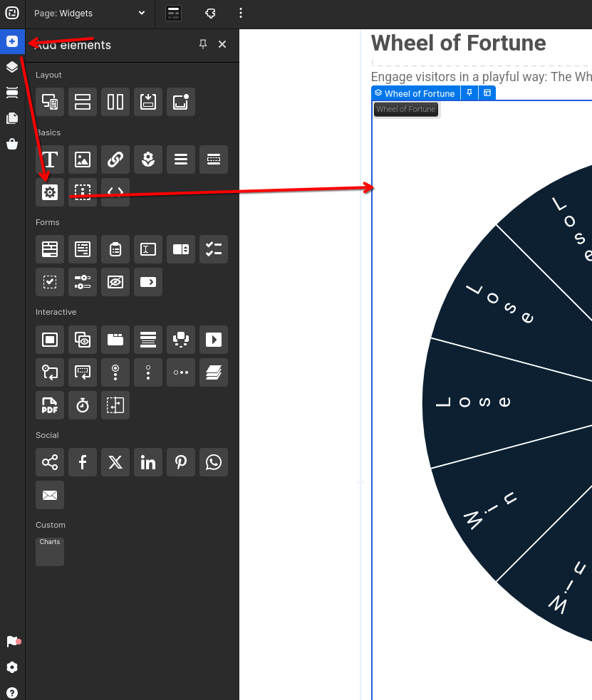Screen dimensions: 592x700
Task: Add the range slider form element
Action: (83, 282)
